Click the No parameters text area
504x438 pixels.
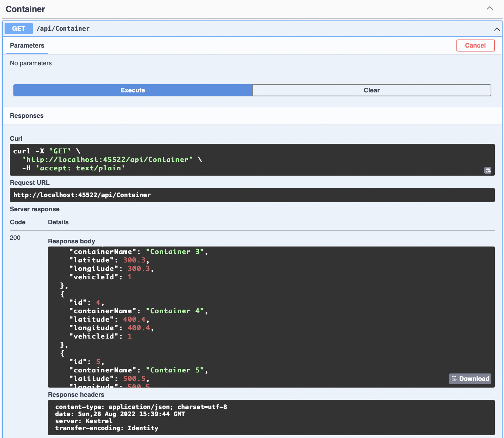31,63
